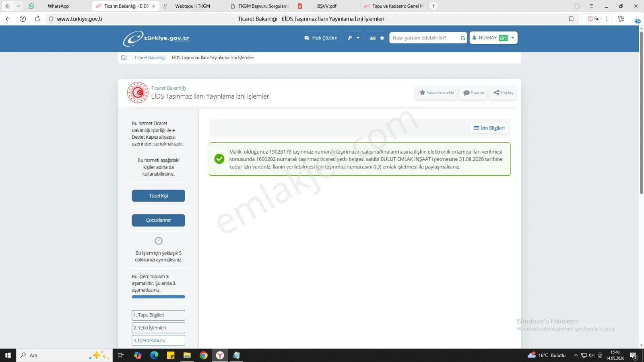The image size is (644, 362).
Task: Click in the Nasıl yardım edebilirim? search field
Action: (x=424, y=38)
